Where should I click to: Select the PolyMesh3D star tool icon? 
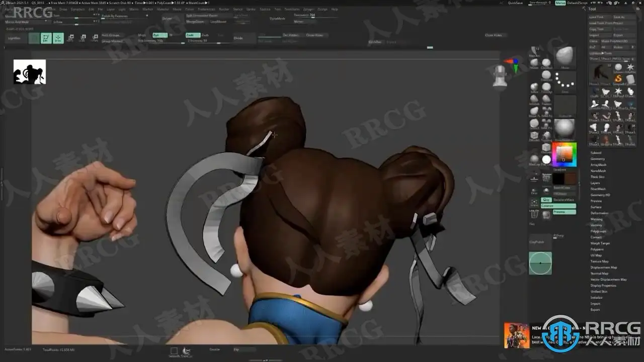(x=630, y=67)
